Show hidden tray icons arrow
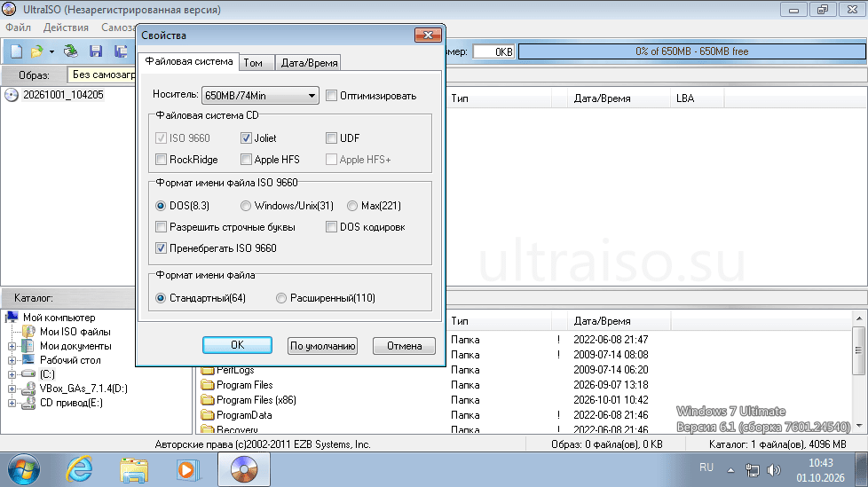Image resolution: width=868 pixels, height=487 pixels. coord(730,470)
